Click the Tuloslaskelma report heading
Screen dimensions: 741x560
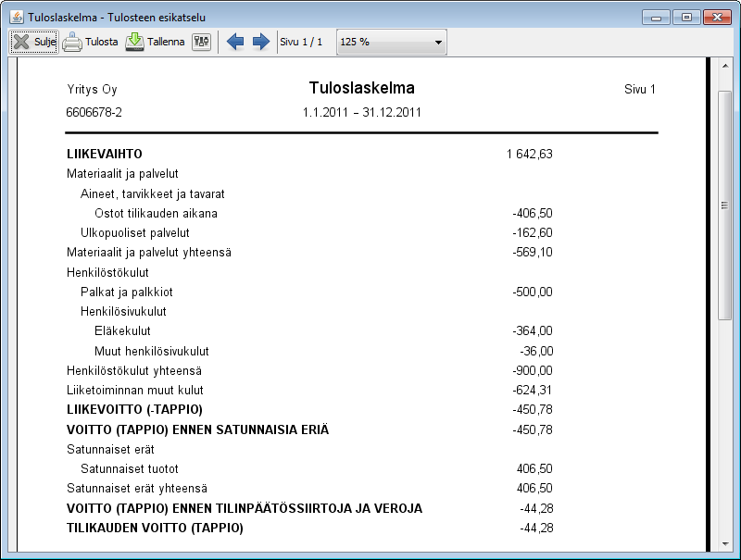(x=362, y=88)
